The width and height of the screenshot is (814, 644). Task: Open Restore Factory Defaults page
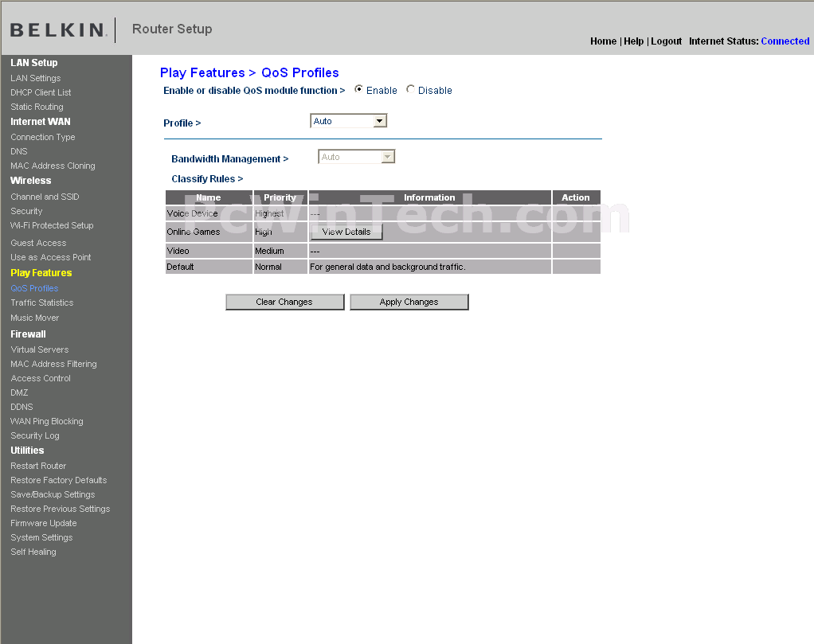pyautogui.click(x=59, y=481)
